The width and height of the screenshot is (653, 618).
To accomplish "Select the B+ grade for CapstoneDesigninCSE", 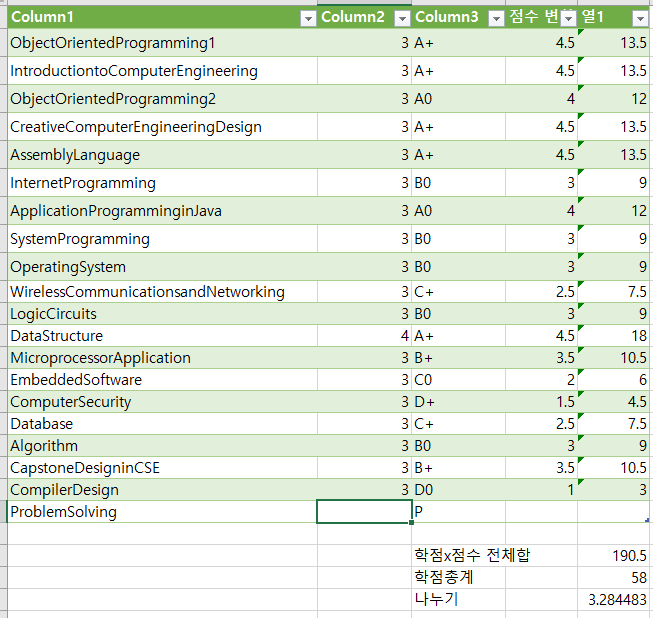I will pyautogui.click(x=459, y=468).
